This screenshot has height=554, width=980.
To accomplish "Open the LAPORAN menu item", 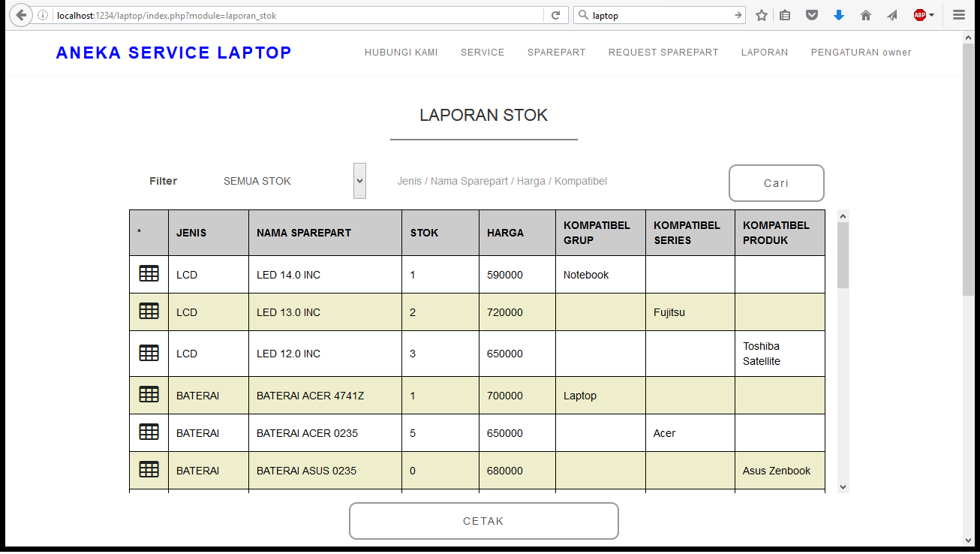I will click(x=764, y=53).
